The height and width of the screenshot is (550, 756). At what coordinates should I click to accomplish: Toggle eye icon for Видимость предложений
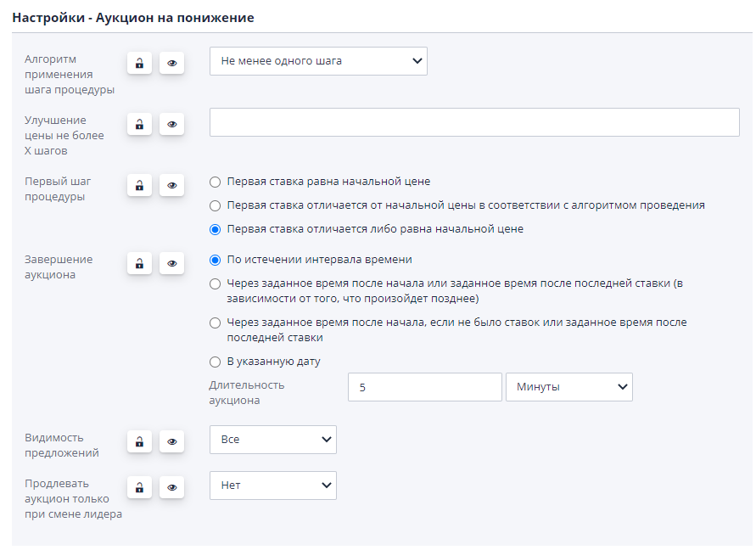click(172, 441)
